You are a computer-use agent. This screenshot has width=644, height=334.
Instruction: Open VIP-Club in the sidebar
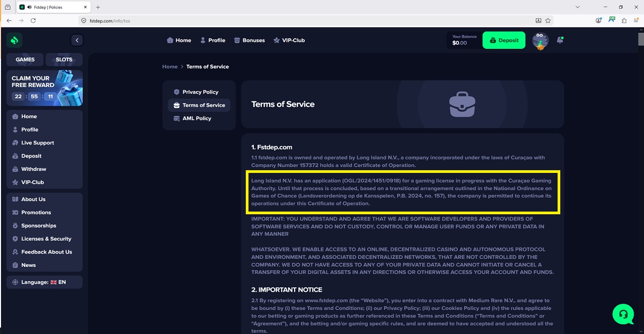point(45,182)
